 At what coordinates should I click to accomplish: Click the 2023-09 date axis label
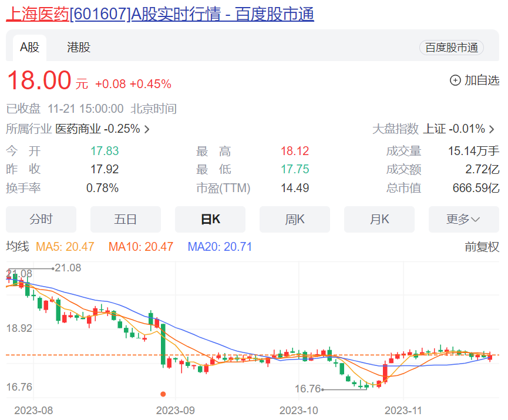click(175, 411)
